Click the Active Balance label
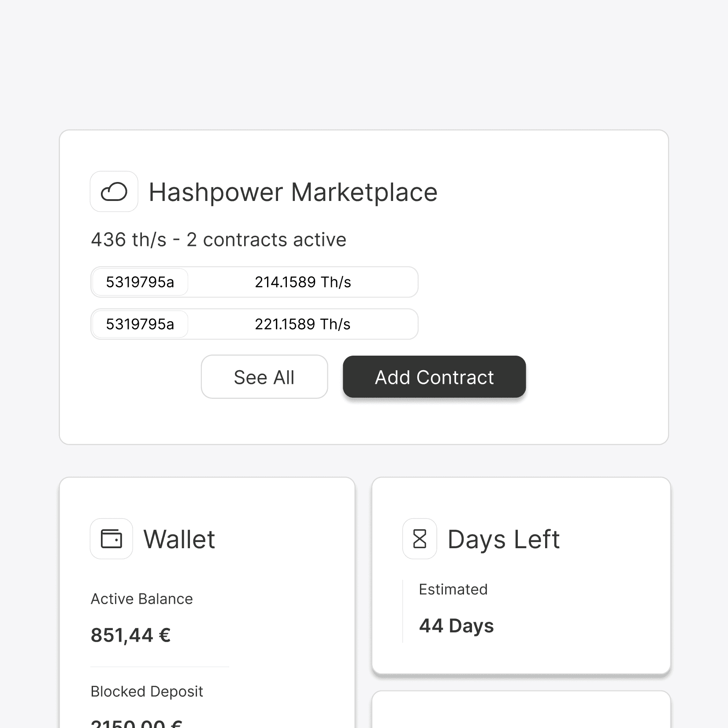728x728 pixels. (142, 599)
